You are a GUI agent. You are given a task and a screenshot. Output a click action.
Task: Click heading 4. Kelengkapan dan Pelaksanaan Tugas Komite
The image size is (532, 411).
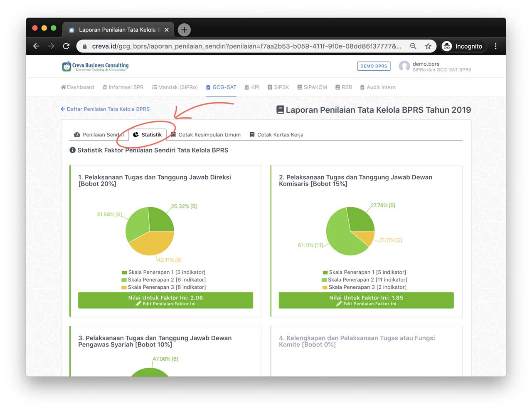357,342
